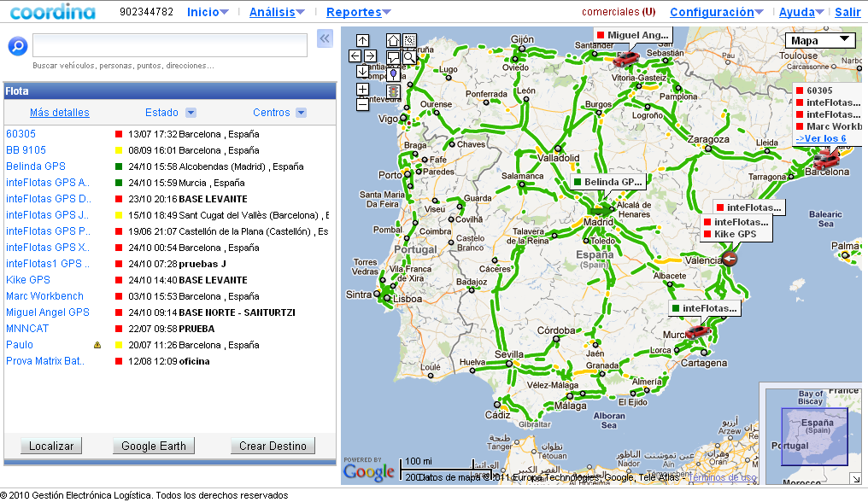Screen dimensions: 868x502
Task: Collapse the overview minimap with corner arrow
Action: point(856,479)
